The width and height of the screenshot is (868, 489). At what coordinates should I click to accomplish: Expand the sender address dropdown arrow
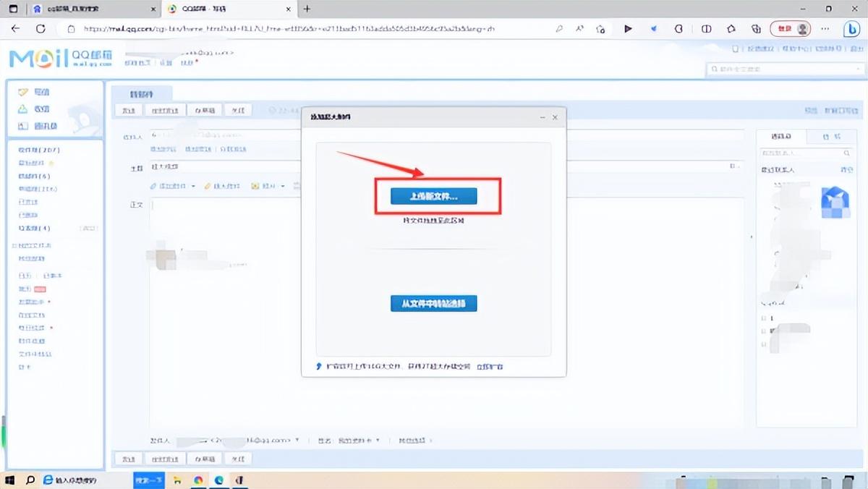point(297,440)
